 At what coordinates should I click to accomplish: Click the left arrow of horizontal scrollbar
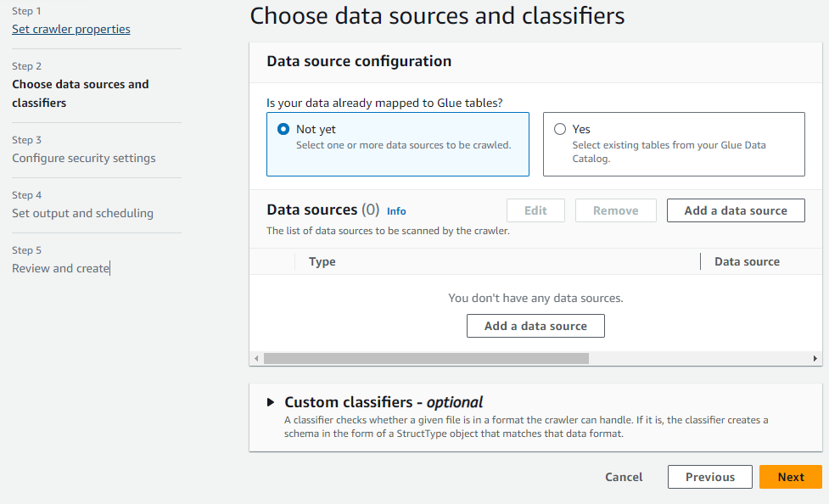[x=256, y=359]
